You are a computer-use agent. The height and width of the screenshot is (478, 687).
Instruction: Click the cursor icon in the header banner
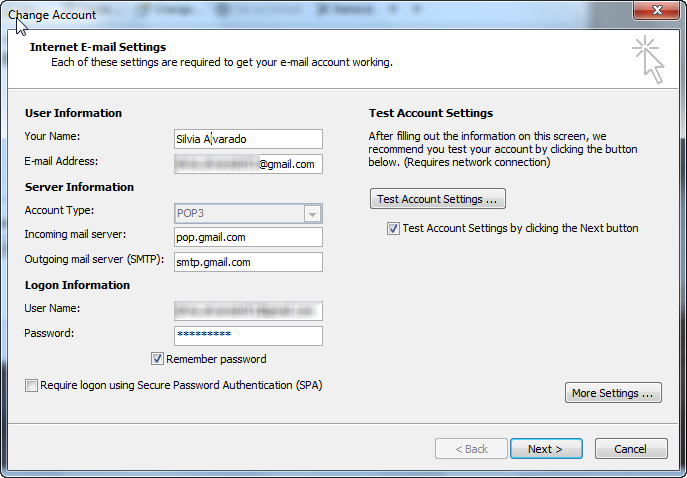coord(647,59)
